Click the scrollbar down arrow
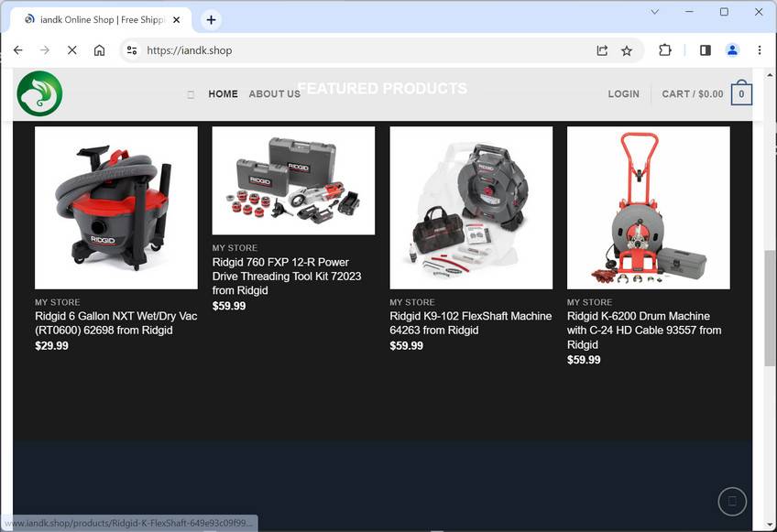777x532 pixels. [770, 524]
